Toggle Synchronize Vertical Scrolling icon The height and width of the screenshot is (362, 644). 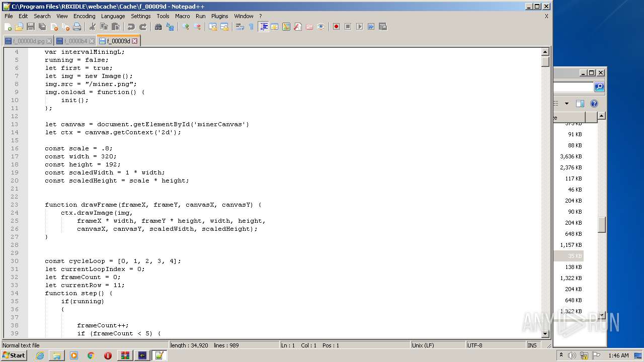click(213, 27)
